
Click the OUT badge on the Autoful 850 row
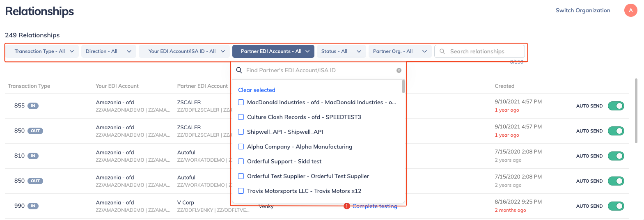35,181
